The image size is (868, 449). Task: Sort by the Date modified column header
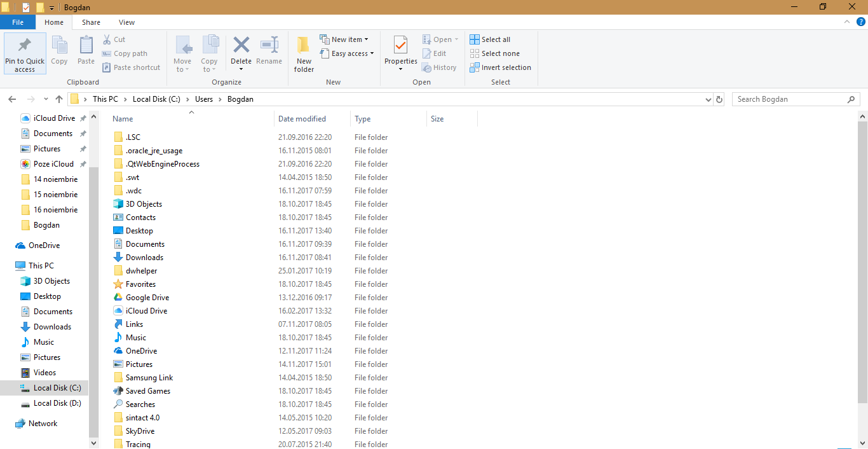tap(302, 119)
